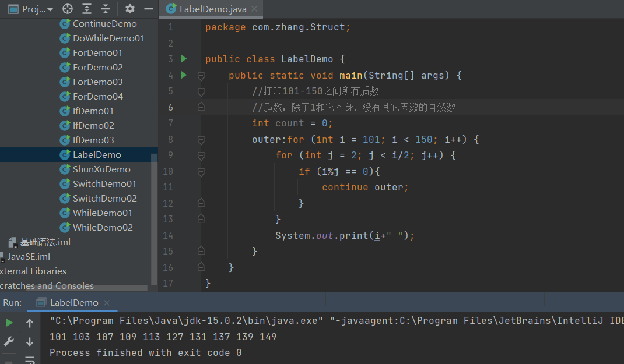Select SwitchDemo01 in project tree
Viewport: 624px width, 364px height.
pyautogui.click(x=104, y=184)
